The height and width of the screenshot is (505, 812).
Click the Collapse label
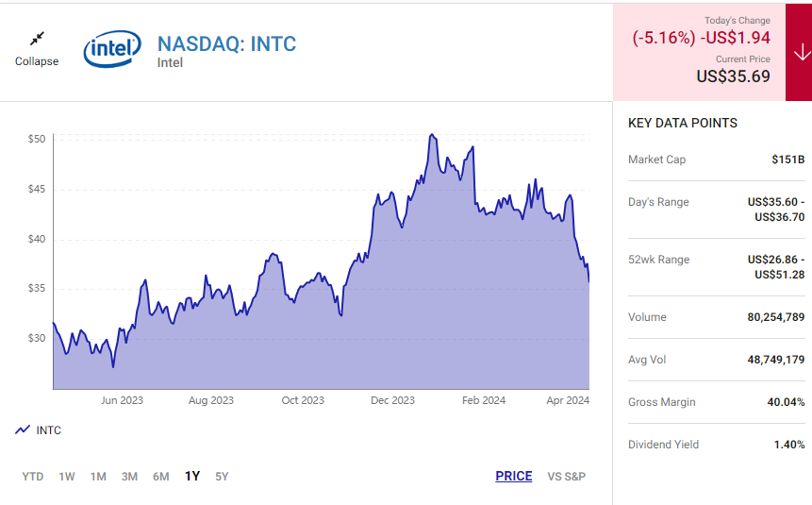[37, 61]
